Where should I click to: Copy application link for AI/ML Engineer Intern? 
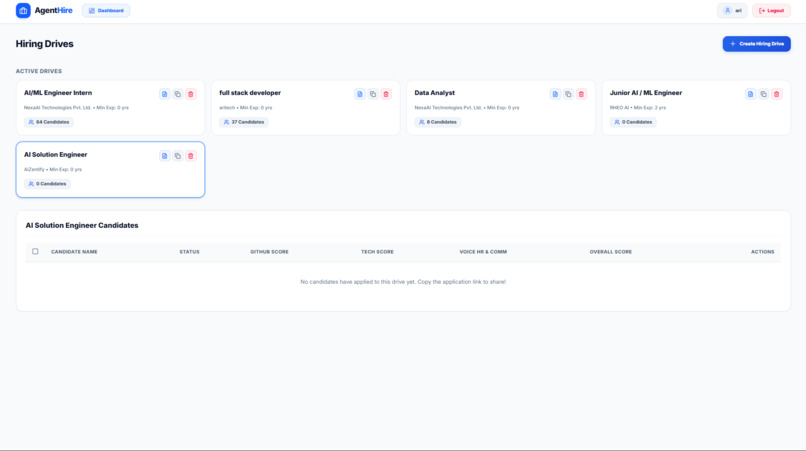tap(177, 94)
